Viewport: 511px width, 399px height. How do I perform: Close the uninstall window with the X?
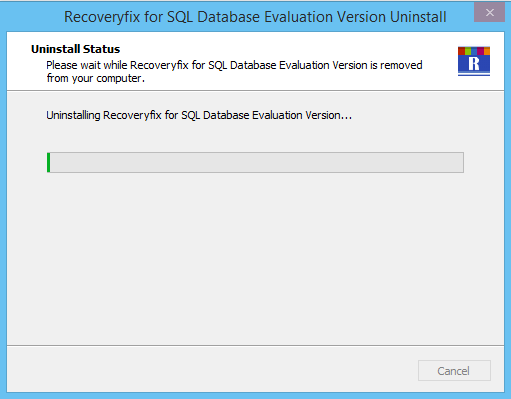coord(489,13)
